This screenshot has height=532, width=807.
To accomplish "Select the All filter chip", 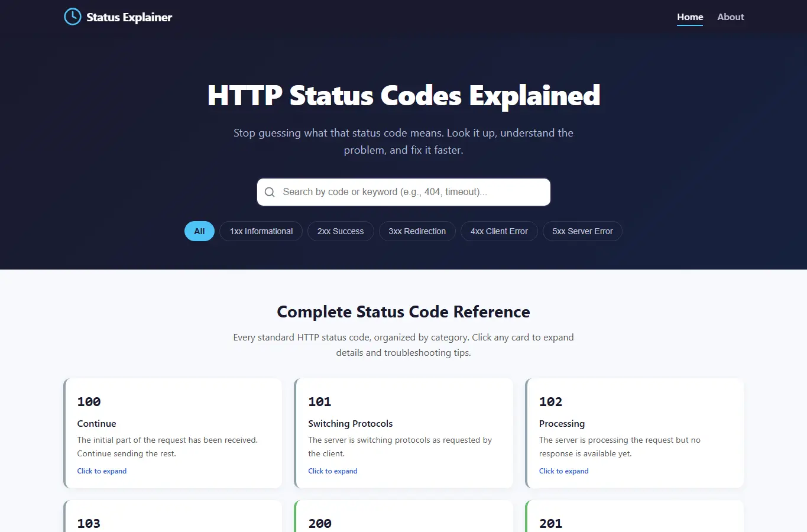I will (199, 231).
